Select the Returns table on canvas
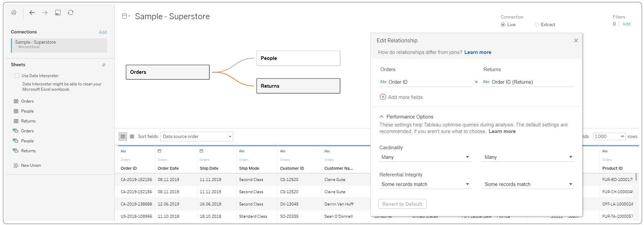This screenshot has height=225, width=644. pos(298,86)
